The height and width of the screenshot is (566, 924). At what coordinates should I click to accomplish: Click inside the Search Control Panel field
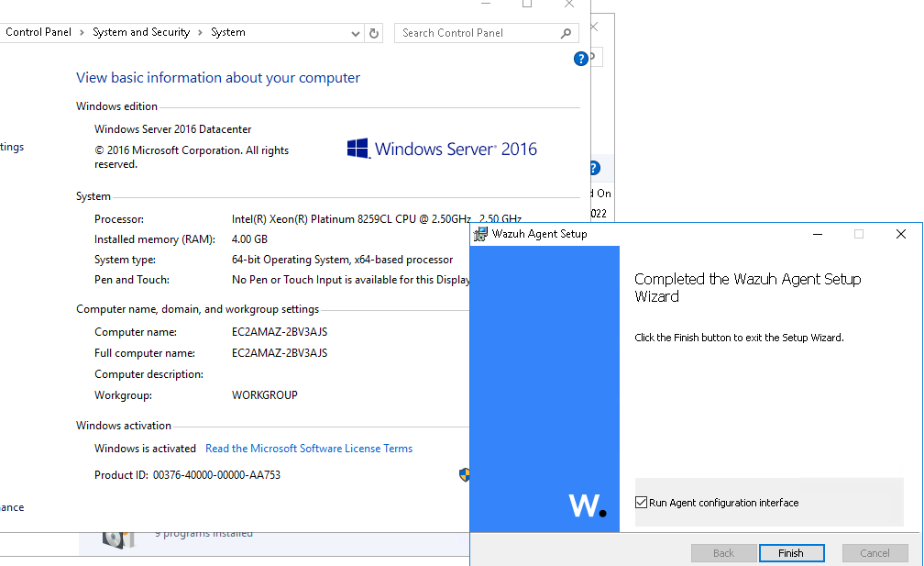(x=477, y=33)
